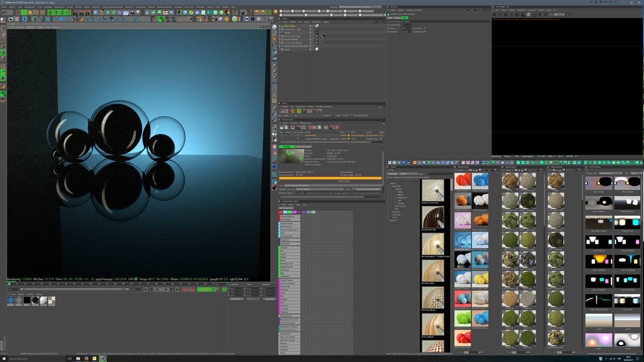Click the Camera object icon in the toolbar
644x362 pixels.
pyautogui.click(x=132, y=13)
